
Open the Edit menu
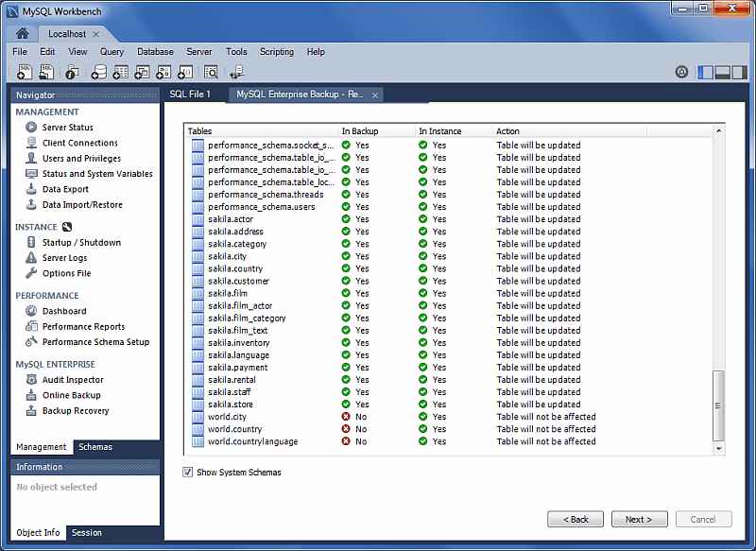47,52
